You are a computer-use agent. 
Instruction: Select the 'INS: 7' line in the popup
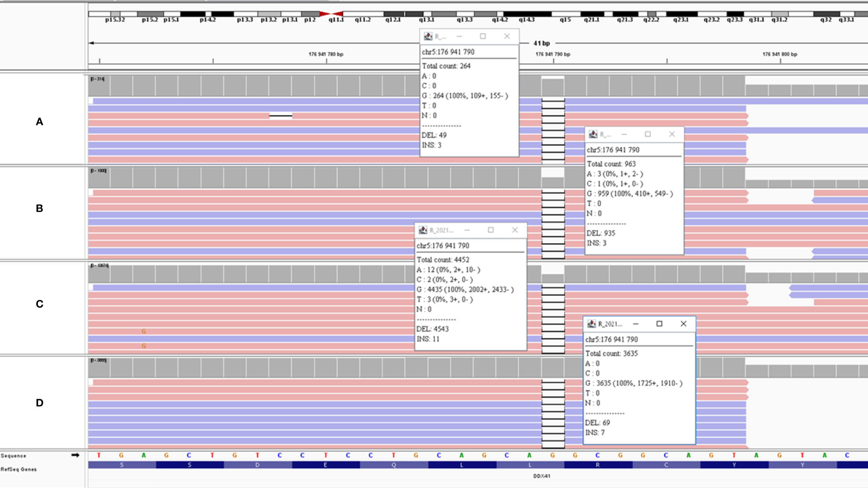595,433
